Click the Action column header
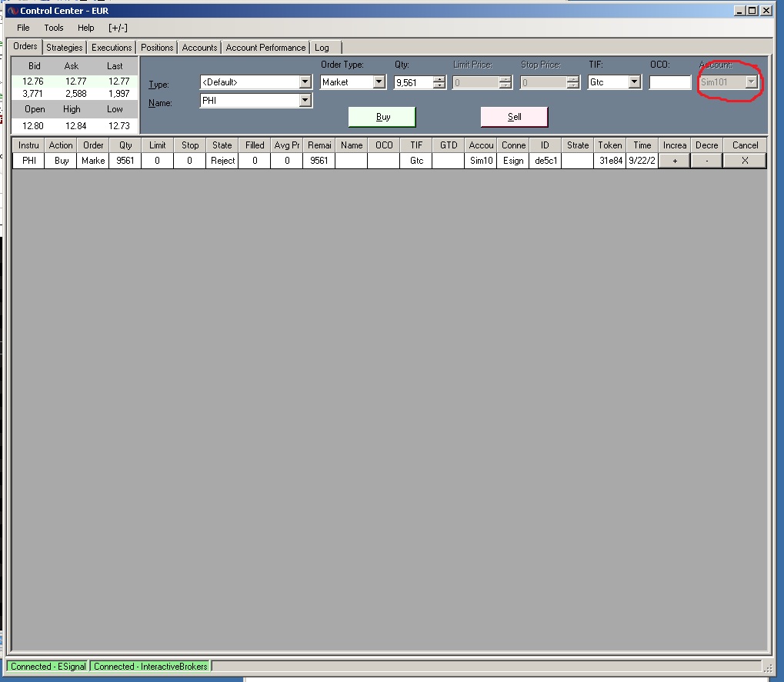Image resolution: width=784 pixels, height=682 pixels. 61,145
